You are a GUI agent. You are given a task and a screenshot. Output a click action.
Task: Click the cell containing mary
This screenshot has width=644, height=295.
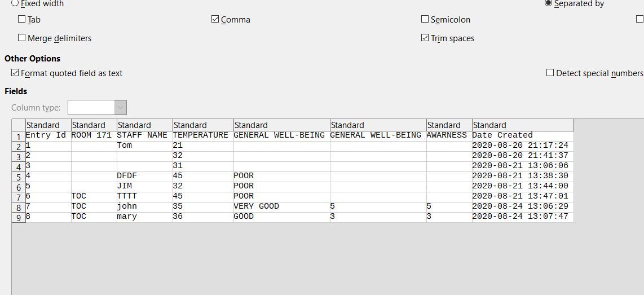pyautogui.click(x=127, y=217)
